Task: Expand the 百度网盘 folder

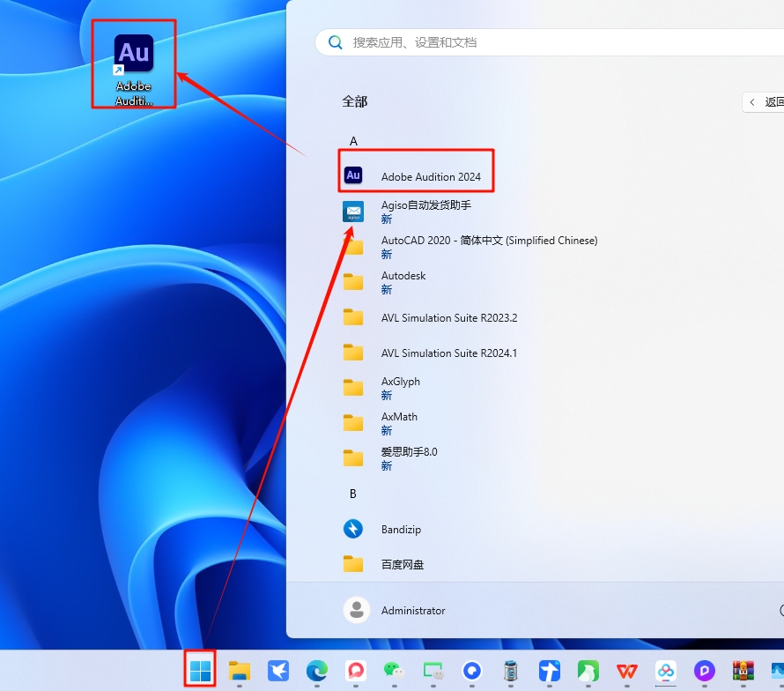Action: [x=403, y=564]
